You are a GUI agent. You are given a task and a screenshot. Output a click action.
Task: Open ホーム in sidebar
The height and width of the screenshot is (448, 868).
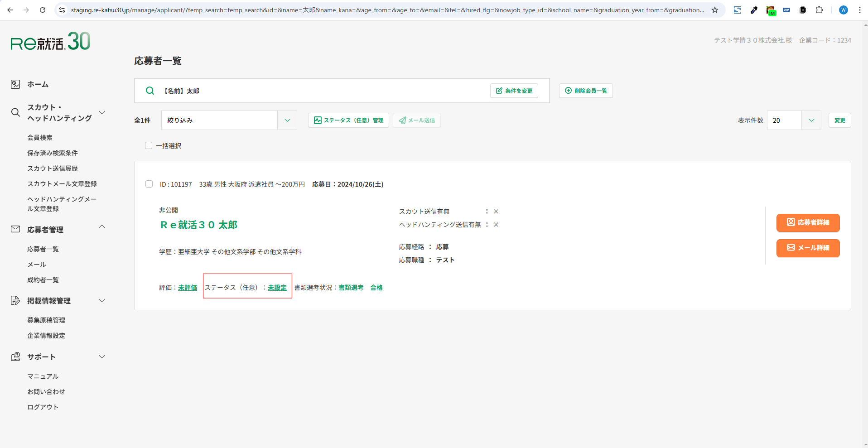click(x=38, y=84)
